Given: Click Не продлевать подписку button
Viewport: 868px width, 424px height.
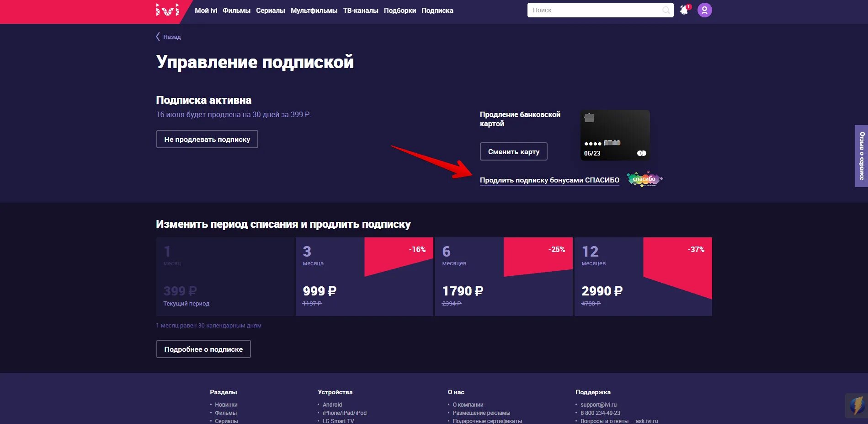Looking at the screenshot, I should tap(207, 139).
